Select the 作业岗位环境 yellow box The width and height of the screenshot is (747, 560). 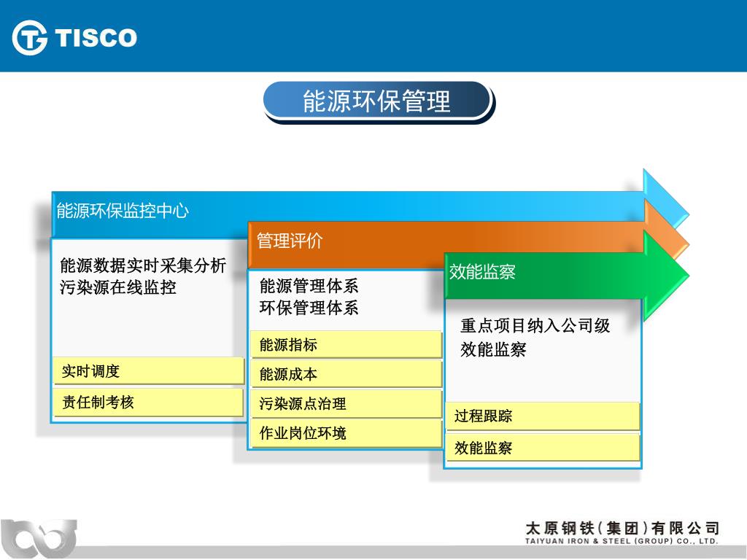click(347, 433)
